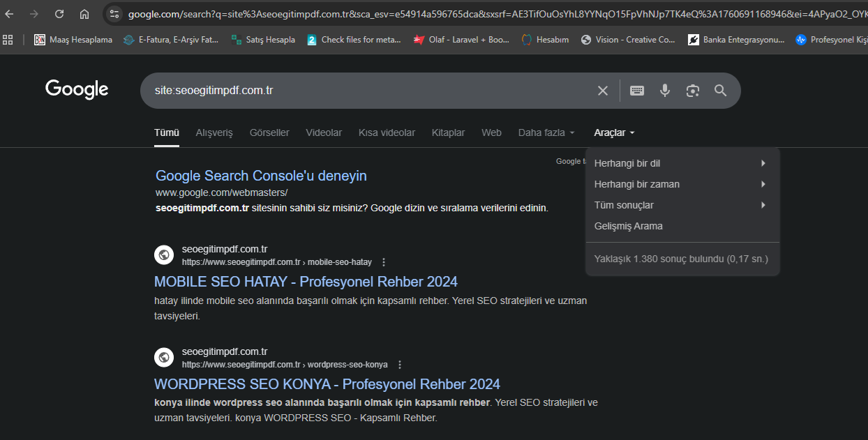Click the browser forward arrow
The width and height of the screenshot is (868, 440).
pyautogui.click(x=34, y=14)
